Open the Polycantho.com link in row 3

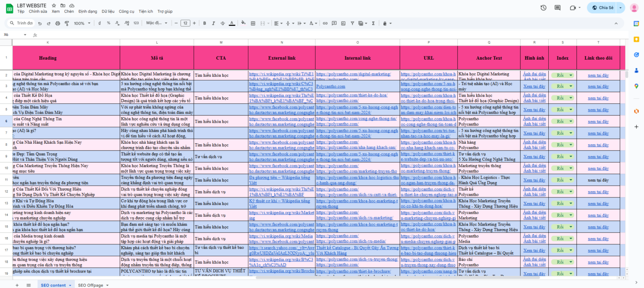point(330,86)
